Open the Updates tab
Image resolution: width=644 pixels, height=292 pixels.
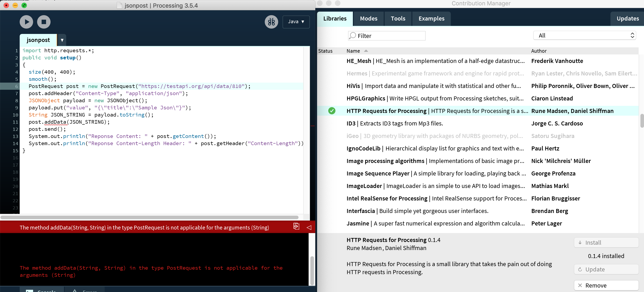[x=627, y=19]
